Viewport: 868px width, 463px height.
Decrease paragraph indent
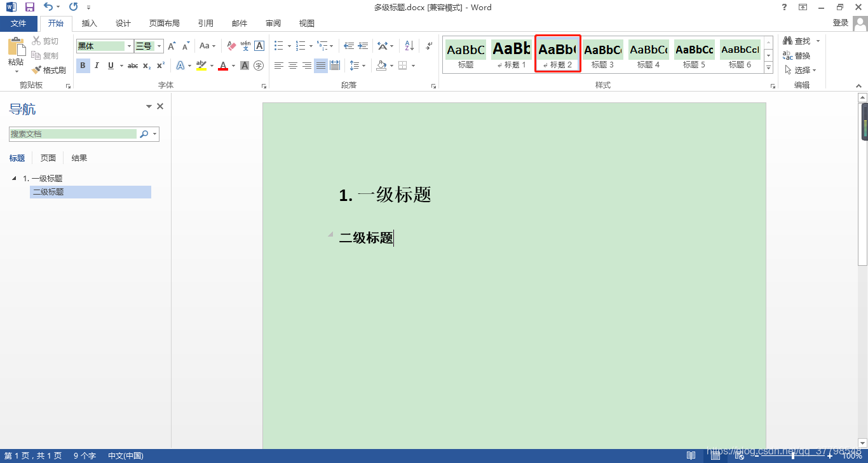coord(349,46)
